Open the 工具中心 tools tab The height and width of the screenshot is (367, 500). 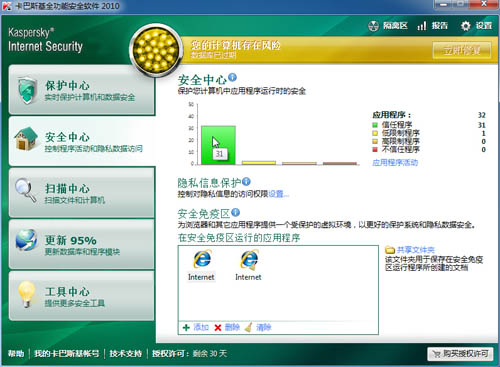pos(82,296)
